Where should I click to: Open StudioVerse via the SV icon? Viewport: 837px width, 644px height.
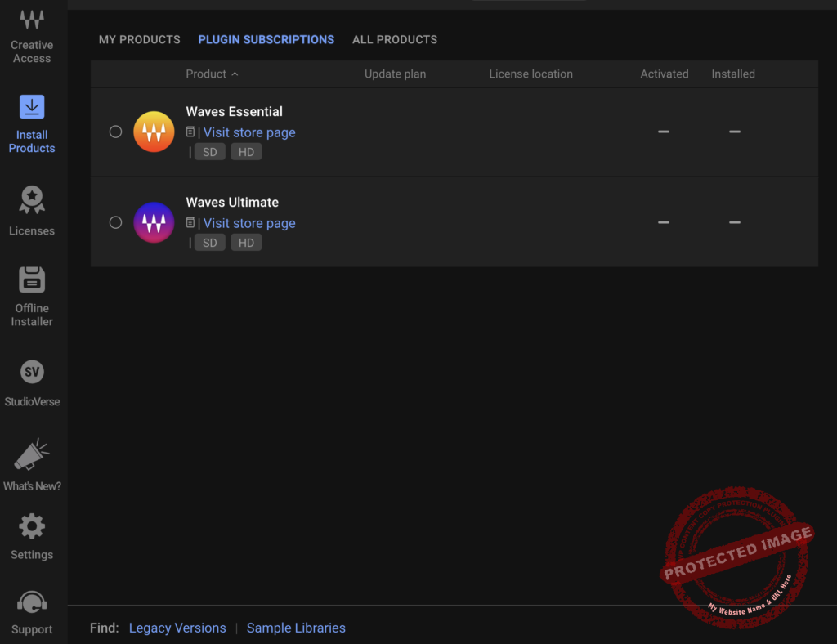point(32,372)
